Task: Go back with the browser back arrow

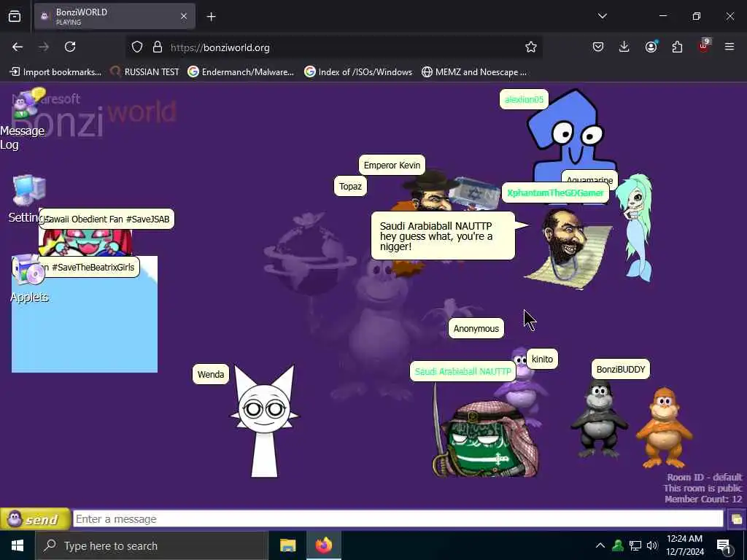Action: pos(18,47)
